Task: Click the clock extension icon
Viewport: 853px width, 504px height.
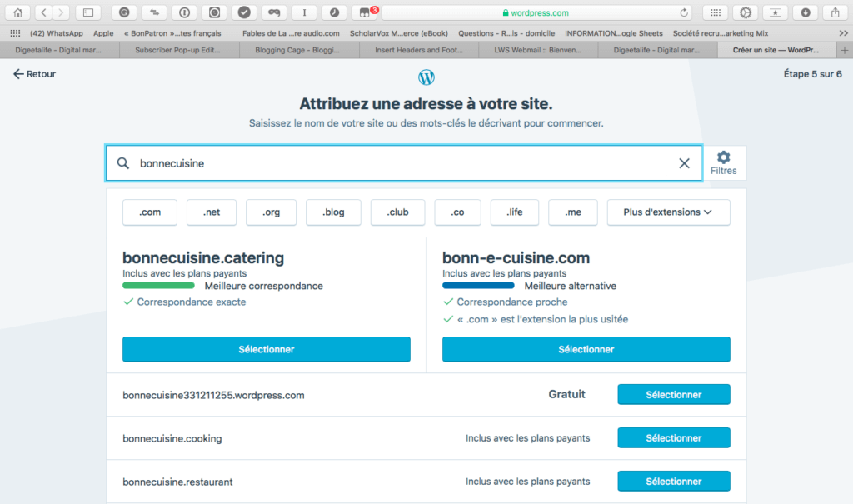Action: tap(334, 12)
